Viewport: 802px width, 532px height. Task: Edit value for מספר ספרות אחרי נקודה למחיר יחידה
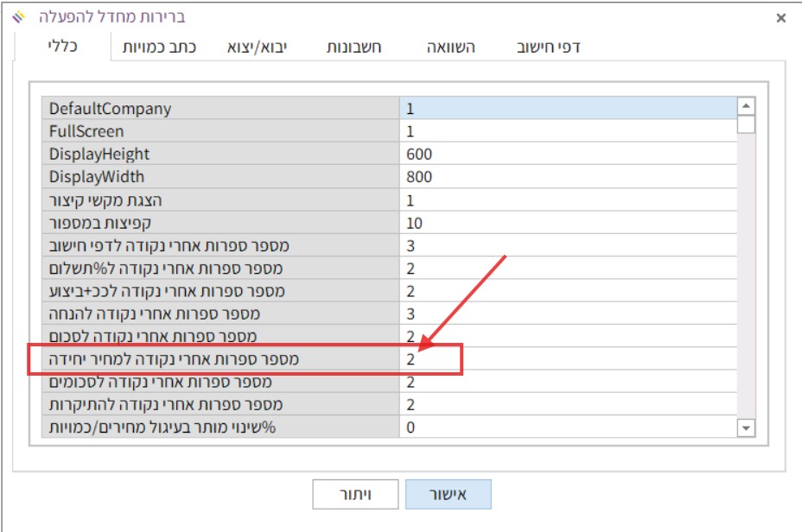click(x=566, y=359)
